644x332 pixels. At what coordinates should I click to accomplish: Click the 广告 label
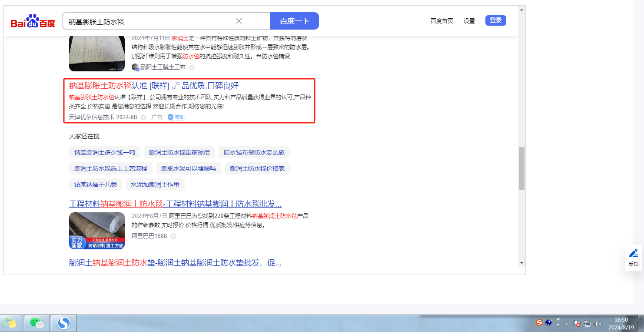point(157,117)
